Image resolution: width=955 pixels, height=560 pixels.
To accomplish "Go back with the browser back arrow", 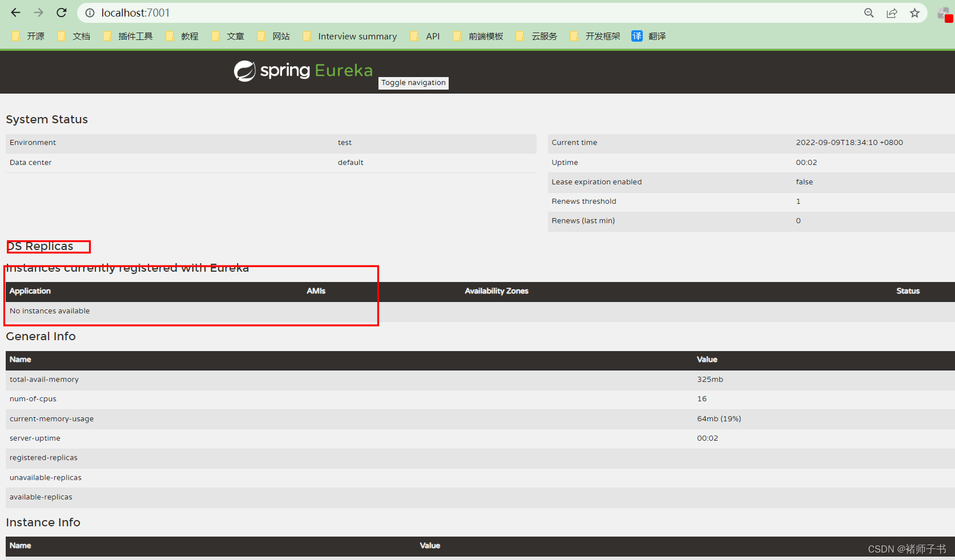I will point(15,13).
